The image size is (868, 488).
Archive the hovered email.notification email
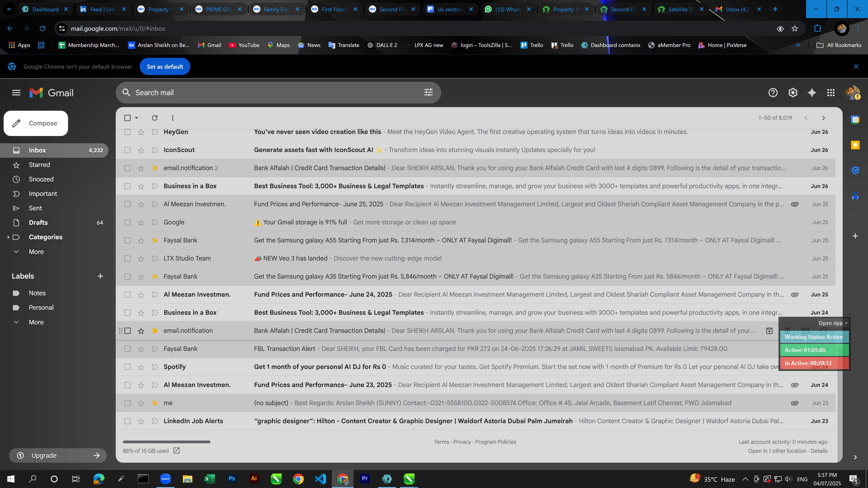tap(769, 331)
